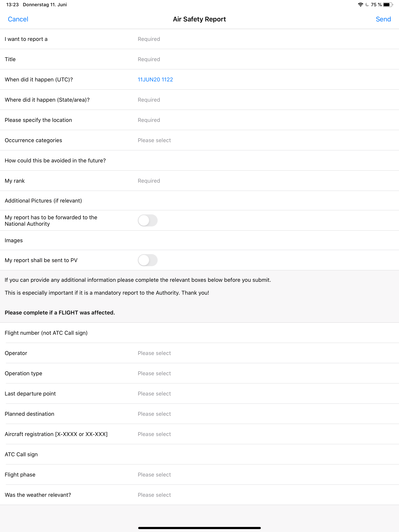Change the 11JUN20 1122 date value

pyautogui.click(x=155, y=79)
